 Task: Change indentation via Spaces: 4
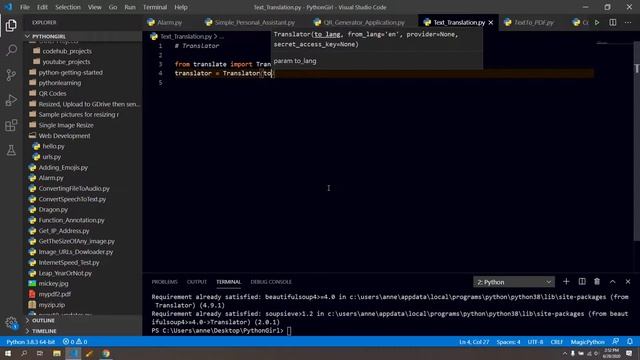click(x=508, y=342)
